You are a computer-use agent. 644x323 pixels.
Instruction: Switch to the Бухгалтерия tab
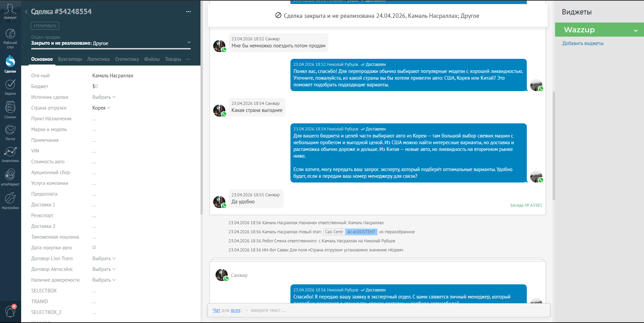70,59
